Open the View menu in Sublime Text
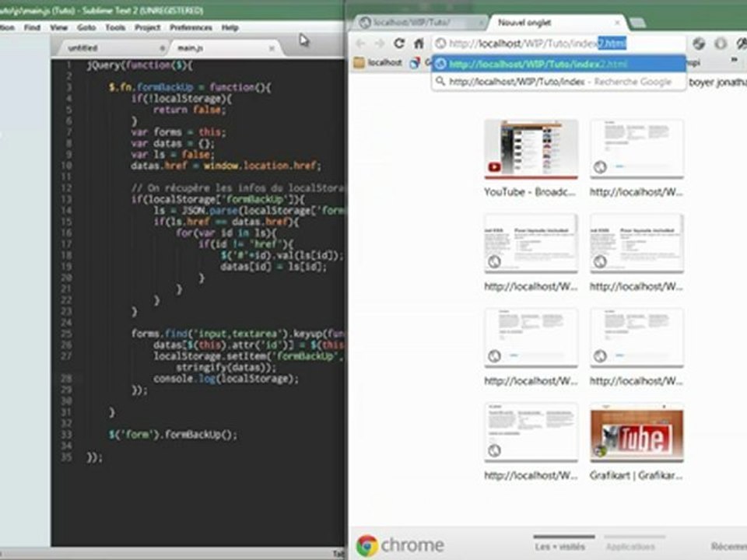Image resolution: width=747 pixels, height=560 pixels. point(58,28)
